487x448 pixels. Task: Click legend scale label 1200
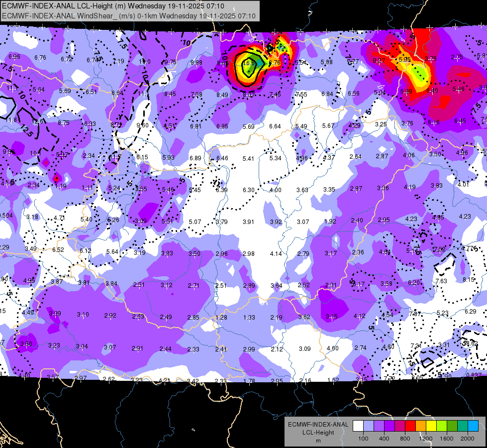[425, 439]
